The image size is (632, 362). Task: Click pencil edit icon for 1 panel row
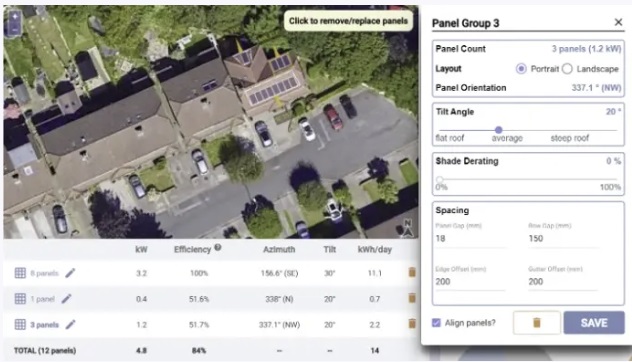[67, 299]
